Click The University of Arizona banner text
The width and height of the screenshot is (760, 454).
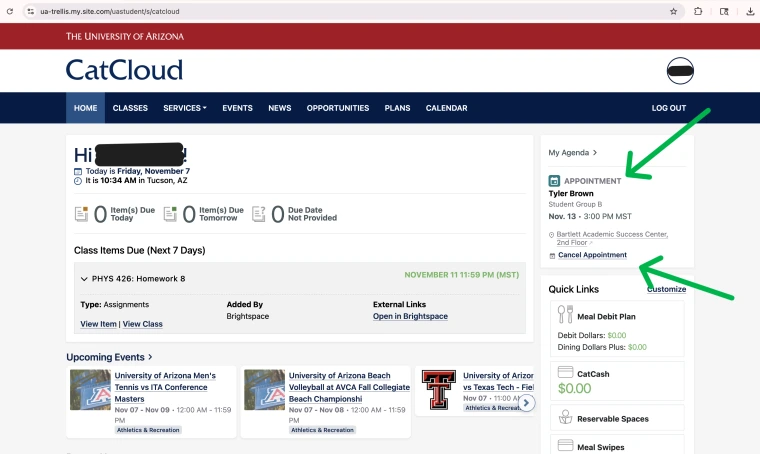(125, 36)
